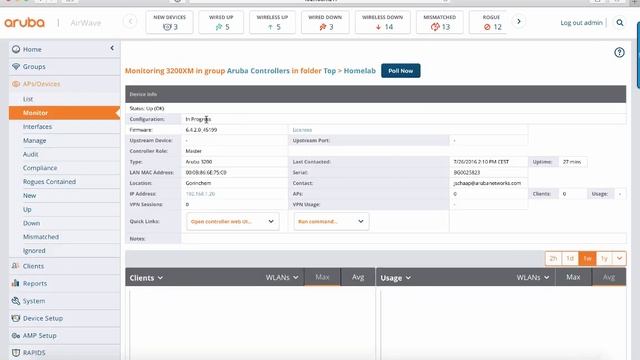640x360 pixels.
Task: Select the 1y time range
Action: click(x=604, y=258)
